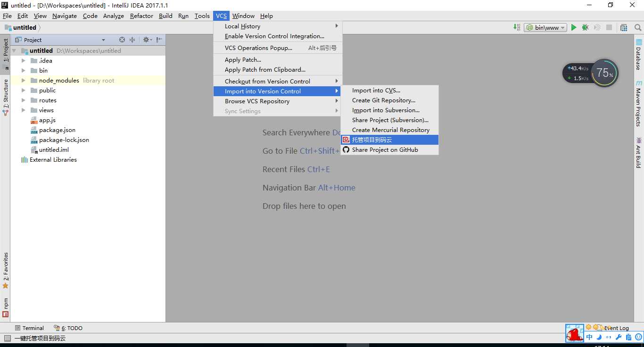Screen dimensions: 644x347
Task: Open the 6: TODO tool window
Action: click(68, 328)
